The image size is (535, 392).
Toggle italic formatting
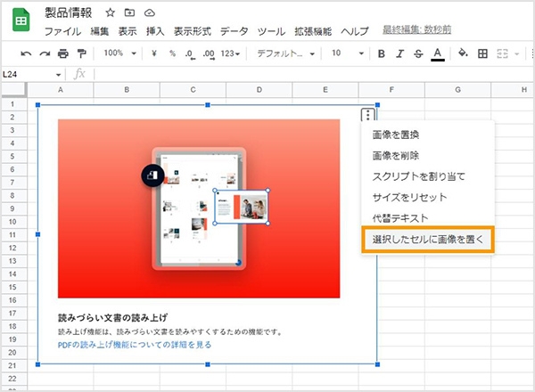(x=400, y=53)
